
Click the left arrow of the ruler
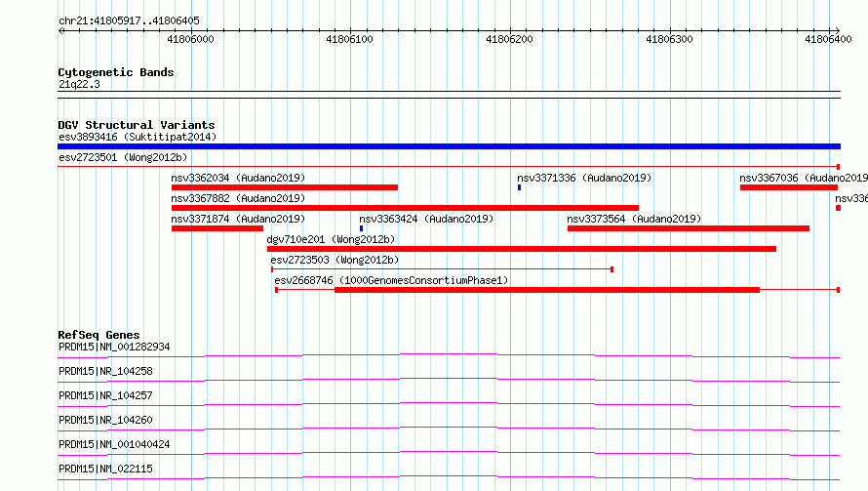(x=61, y=30)
